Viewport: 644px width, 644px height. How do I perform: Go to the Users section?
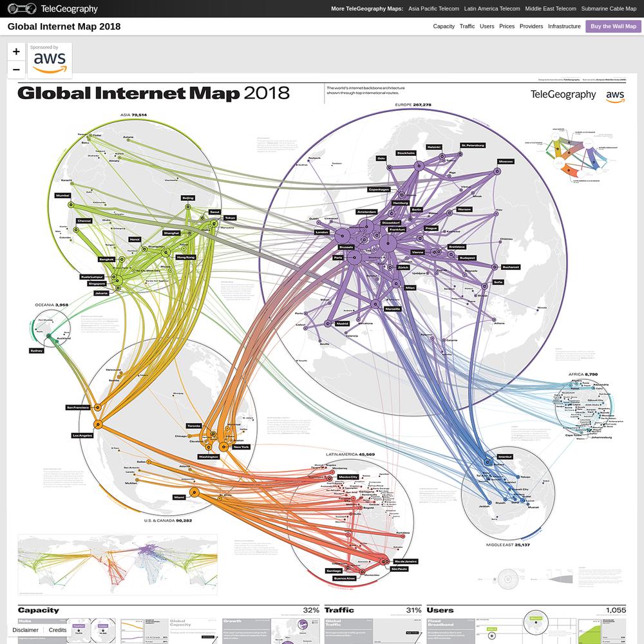(487, 26)
